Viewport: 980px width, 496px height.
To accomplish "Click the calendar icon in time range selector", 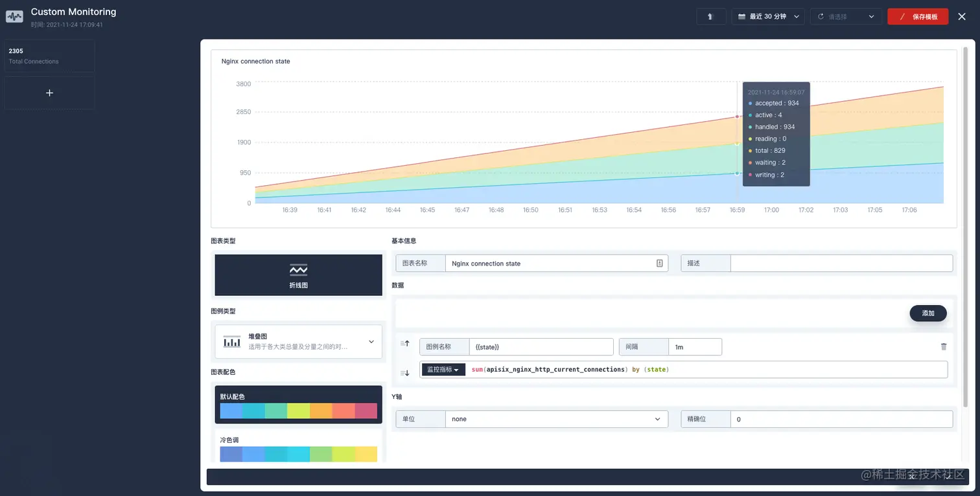I will coord(742,17).
